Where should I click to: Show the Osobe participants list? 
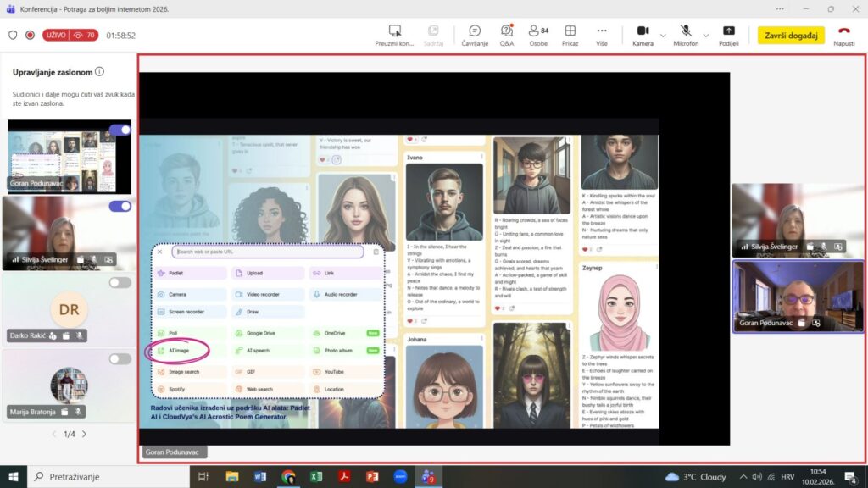(x=537, y=31)
